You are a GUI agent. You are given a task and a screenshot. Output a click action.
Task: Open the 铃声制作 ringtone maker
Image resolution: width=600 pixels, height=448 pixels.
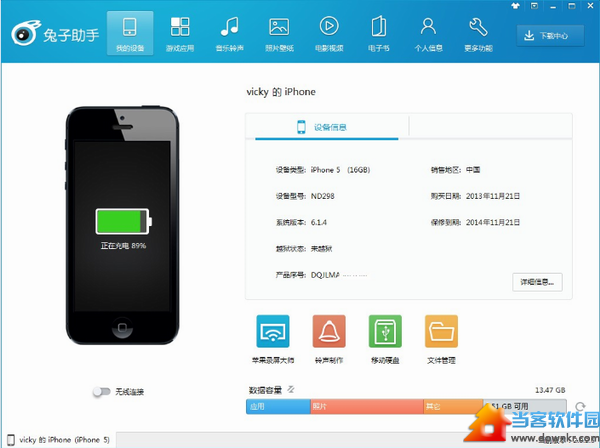(329, 339)
